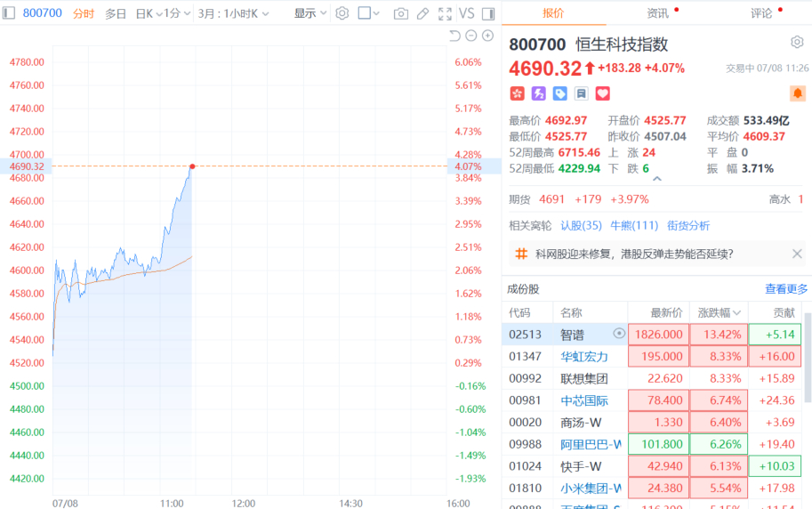
Task: Open the 日K dropdown
Action: [x=149, y=13]
